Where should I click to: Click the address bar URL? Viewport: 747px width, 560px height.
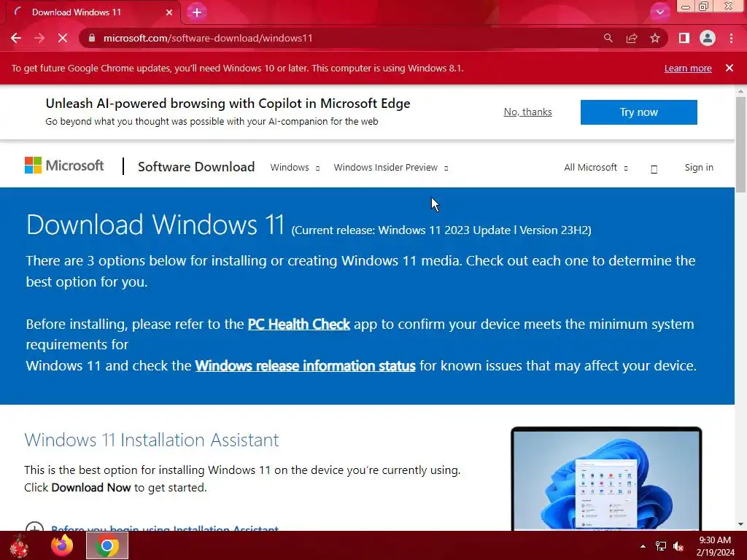208,38
